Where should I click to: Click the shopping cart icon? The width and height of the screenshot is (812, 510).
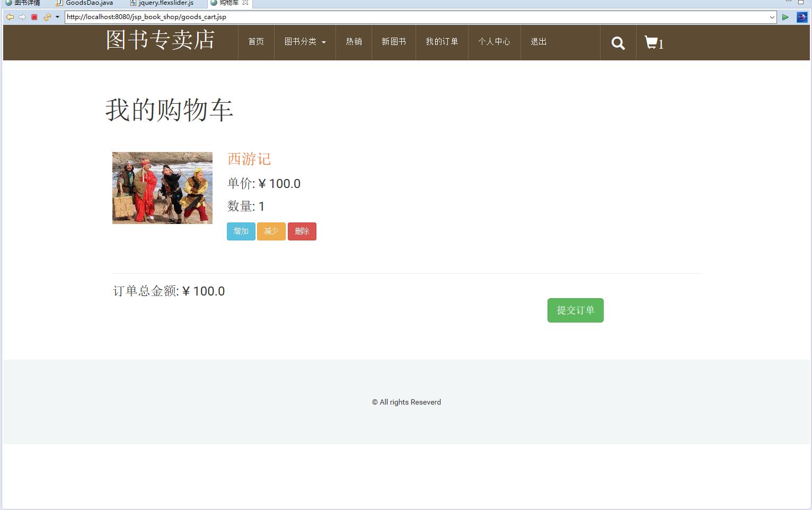[651, 42]
